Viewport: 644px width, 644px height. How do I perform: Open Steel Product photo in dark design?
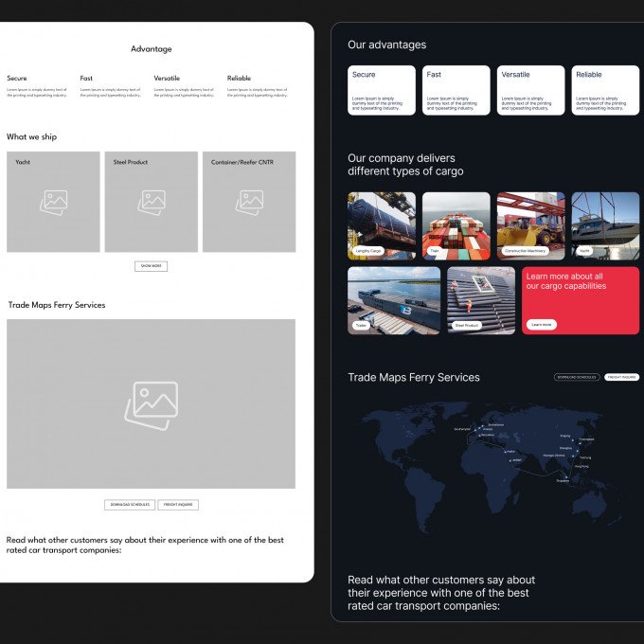(481, 299)
